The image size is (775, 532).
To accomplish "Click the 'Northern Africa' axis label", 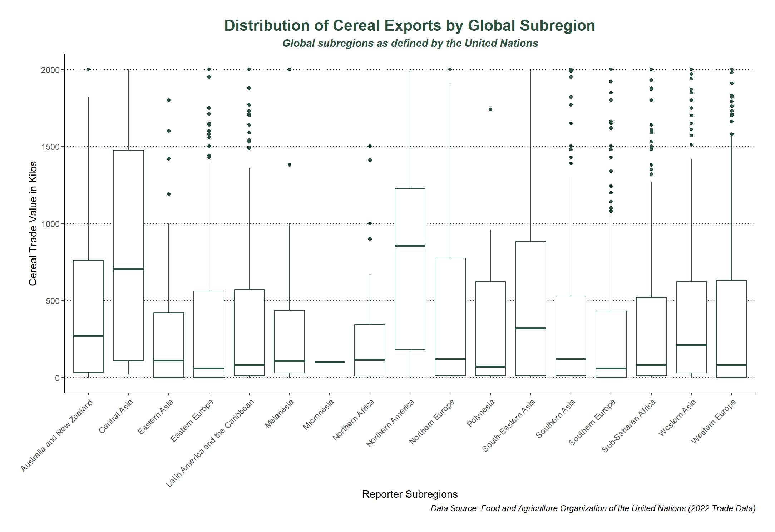I will (x=354, y=420).
